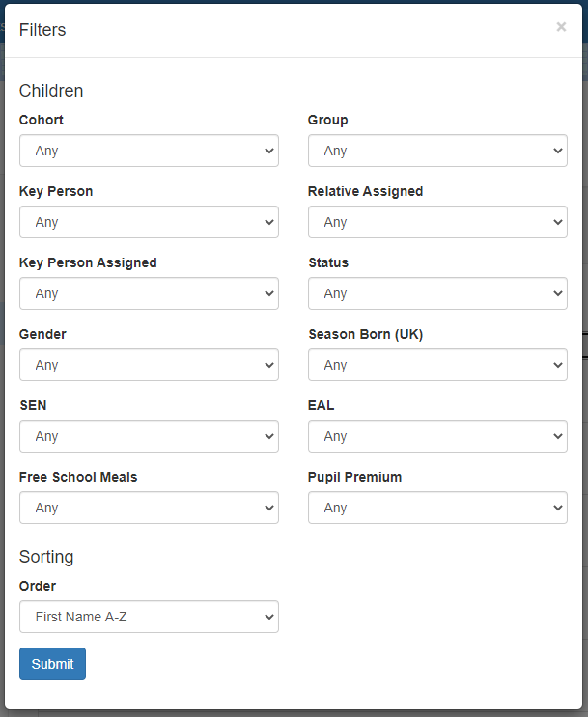Open the Cohort dropdown
The image size is (588, 717).
coord(149,151)
